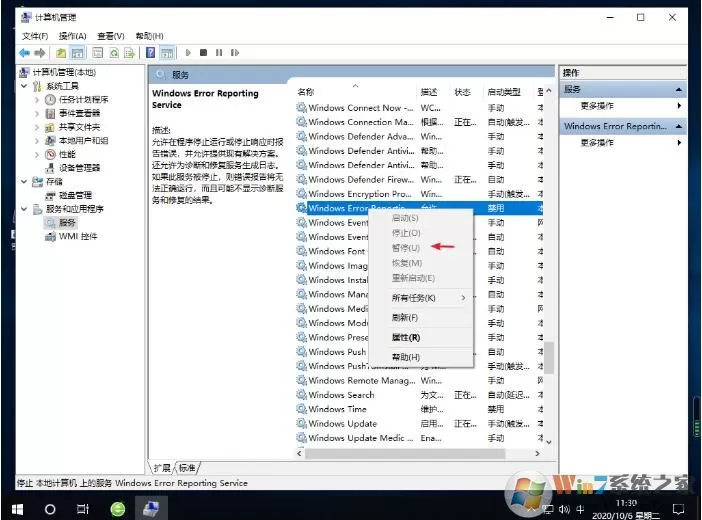702x520 pixels.
Task: Open the Windows Start menu
Action: pos(17,509)
